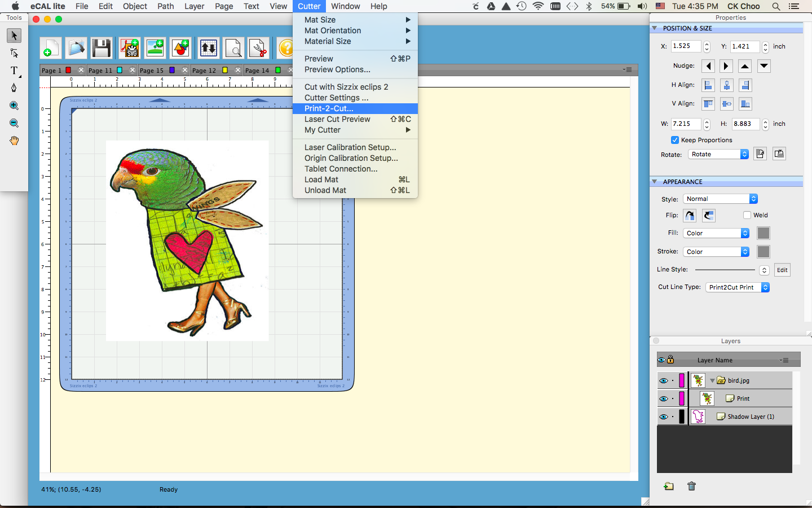Open Spotlight search in menu bar
Viewport: 812px width, 508px height.
776,6
